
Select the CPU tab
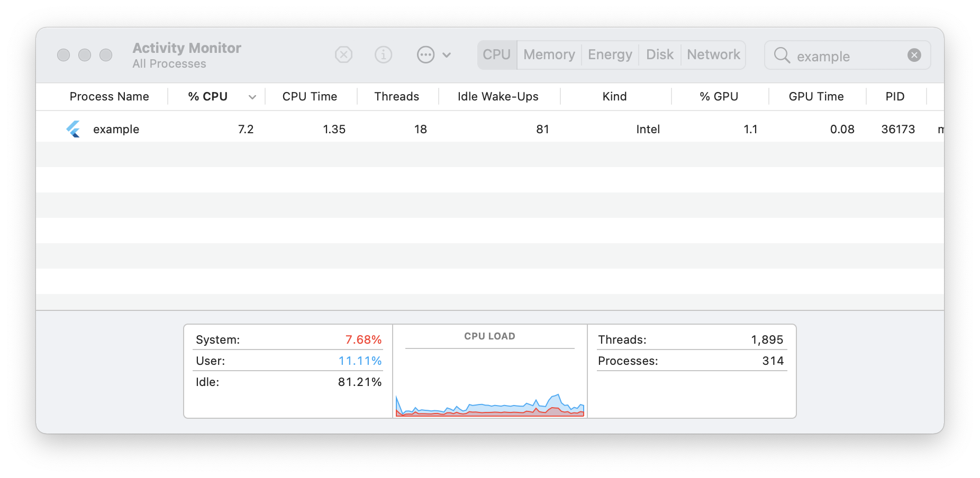[496, 54]
